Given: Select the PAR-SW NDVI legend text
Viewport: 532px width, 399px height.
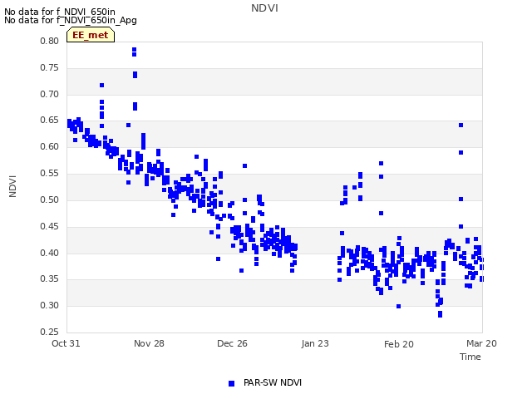Looking at the screenshot, I should point(273,382).
